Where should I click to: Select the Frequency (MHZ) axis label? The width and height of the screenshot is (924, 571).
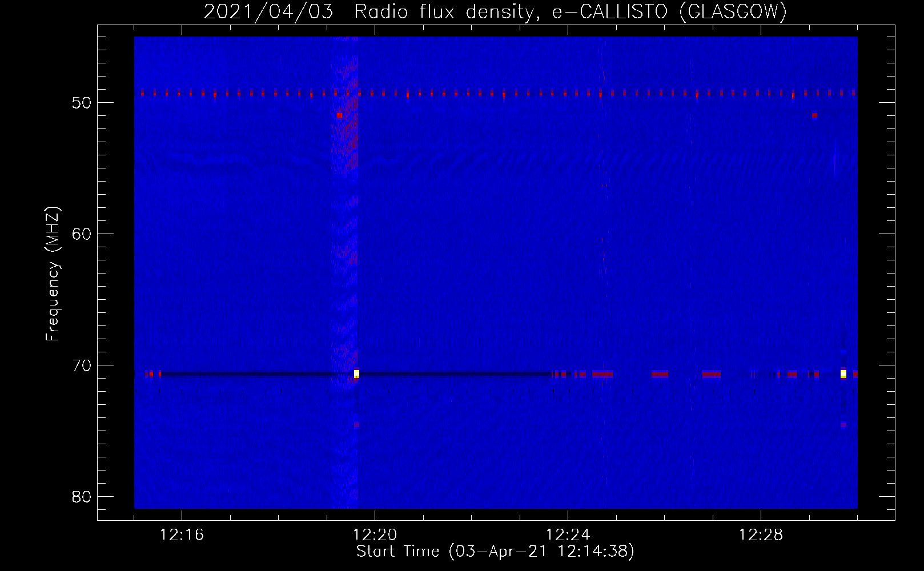point(53,274)
